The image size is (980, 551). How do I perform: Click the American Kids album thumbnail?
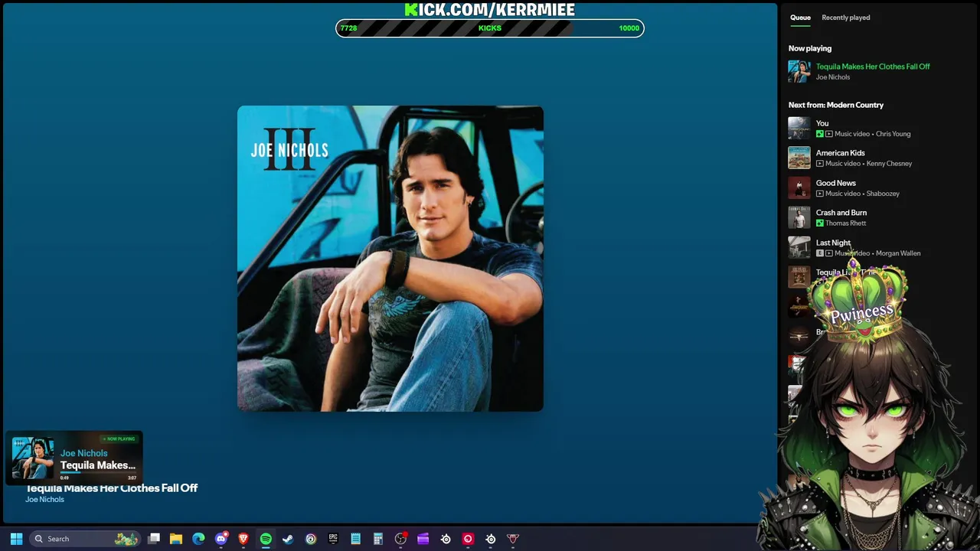(799, 158)
